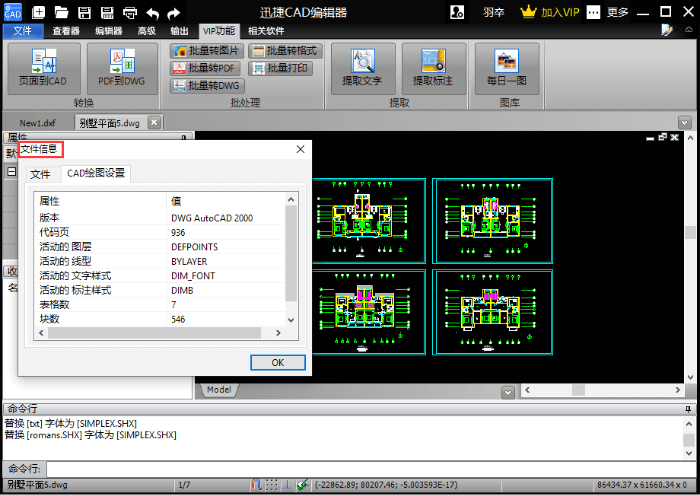Click the print icon in title bar
Screen dimensions: 700x495
[130, 13]
